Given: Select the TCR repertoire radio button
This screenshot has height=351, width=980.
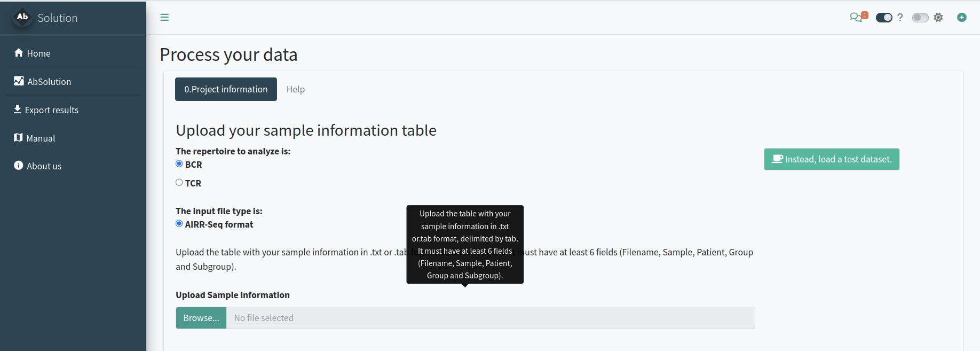Looking at the screenshot, I should tap(179, 183).
